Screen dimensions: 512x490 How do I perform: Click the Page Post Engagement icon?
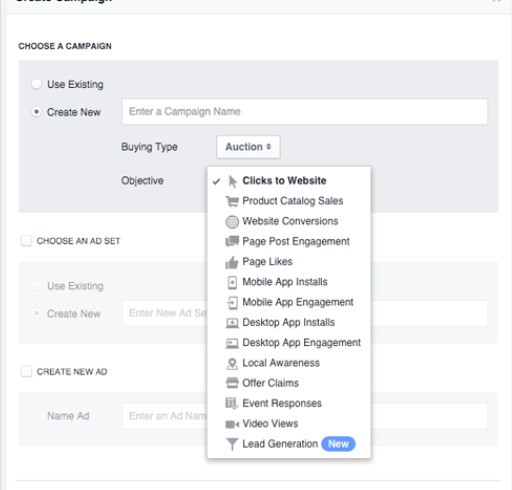232,241
